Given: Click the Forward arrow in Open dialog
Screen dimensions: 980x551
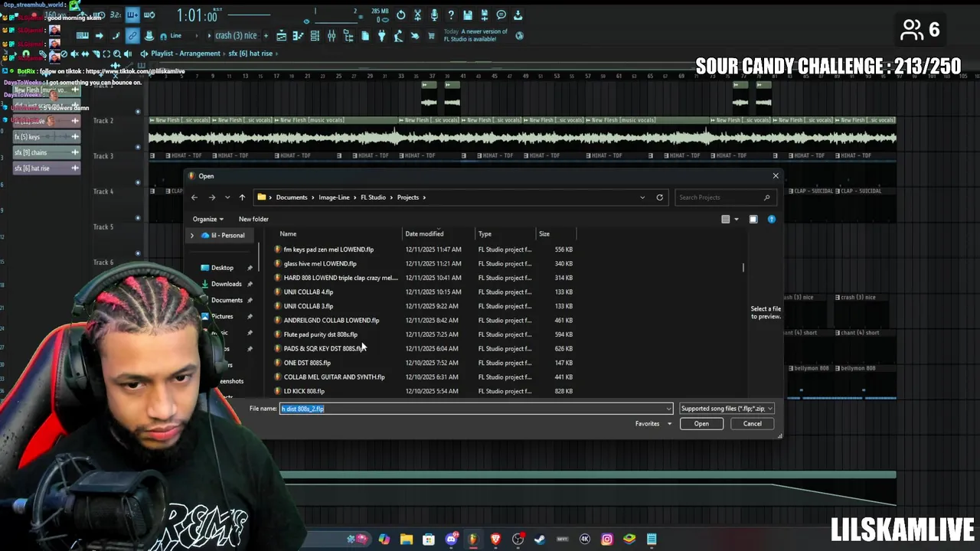Looking at the screenshot, I should point(212,197).
